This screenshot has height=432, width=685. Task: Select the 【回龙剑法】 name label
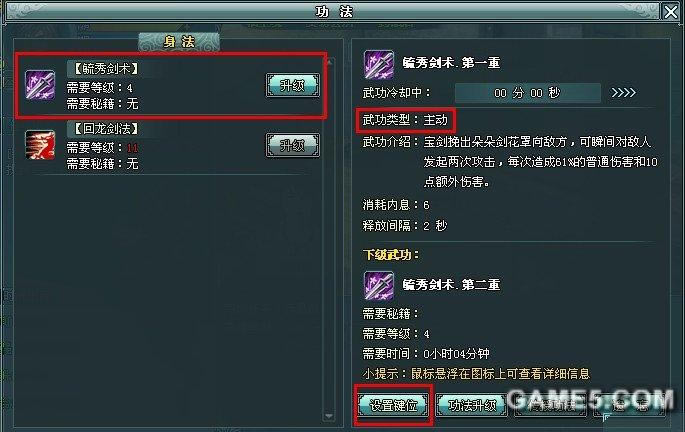tap(106, 128)
